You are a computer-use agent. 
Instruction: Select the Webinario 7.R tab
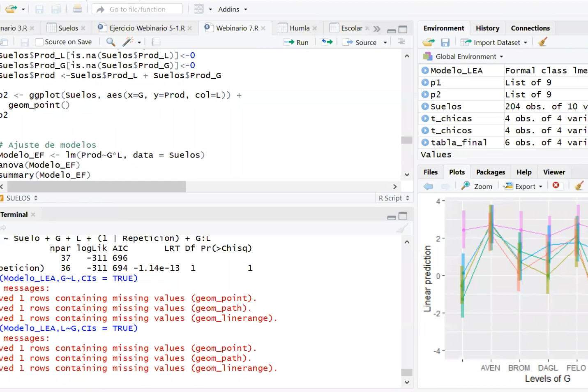[x=237, y=28]
